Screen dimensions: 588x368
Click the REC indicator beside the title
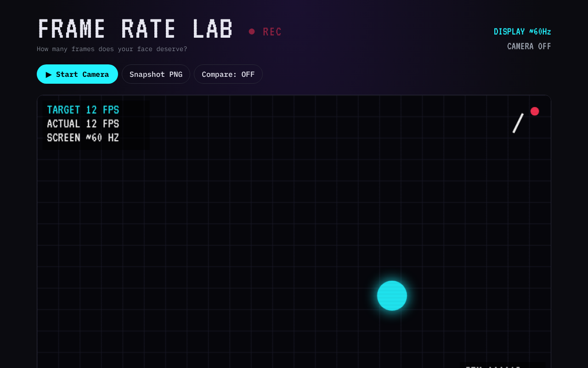click(265, 32)
